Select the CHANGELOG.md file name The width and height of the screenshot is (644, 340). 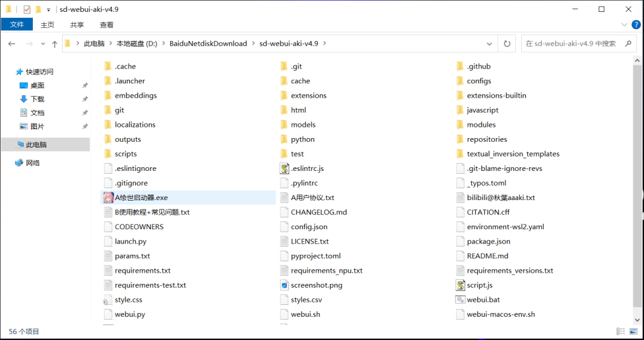(x=318, y=213)
